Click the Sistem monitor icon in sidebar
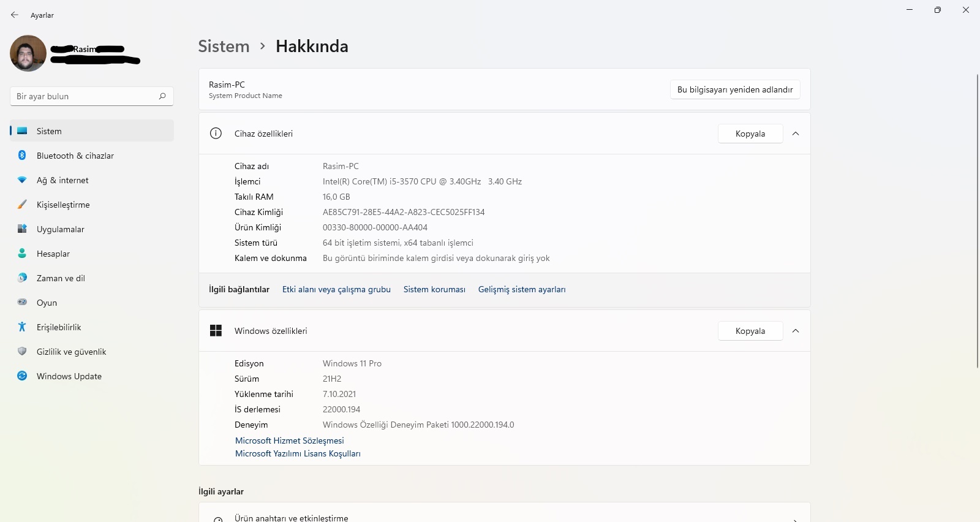980x522 pixels. (x=22, y=131)
